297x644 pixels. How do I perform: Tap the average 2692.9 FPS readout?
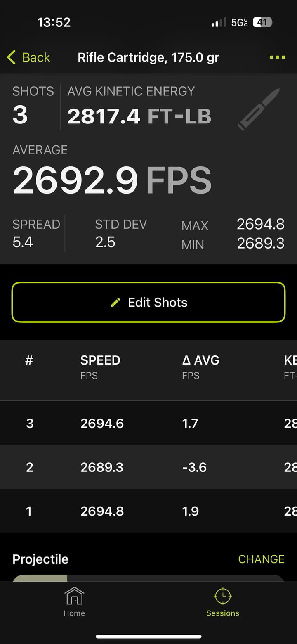click(112, 180)
